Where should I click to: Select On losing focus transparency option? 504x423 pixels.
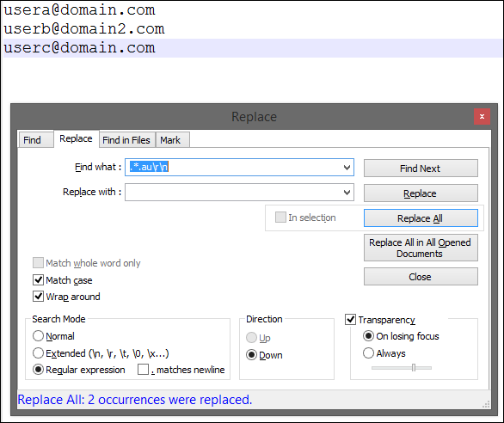(x=368, y=336)
